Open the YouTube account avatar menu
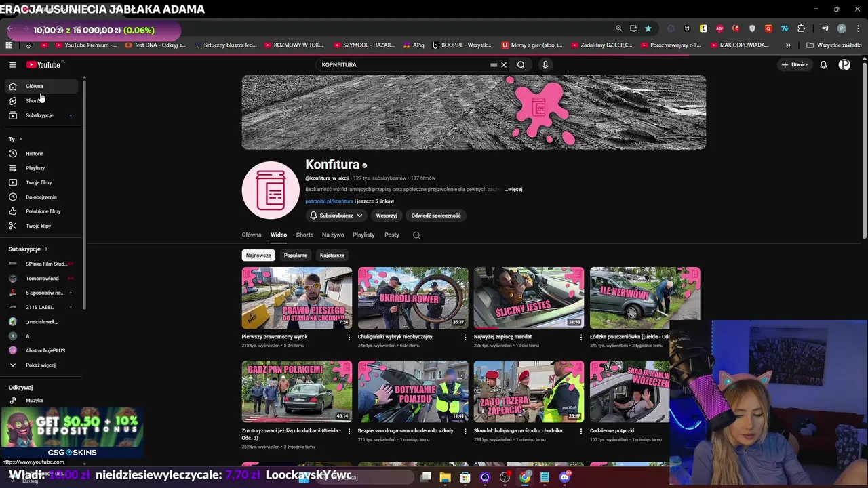 [844, 65]
